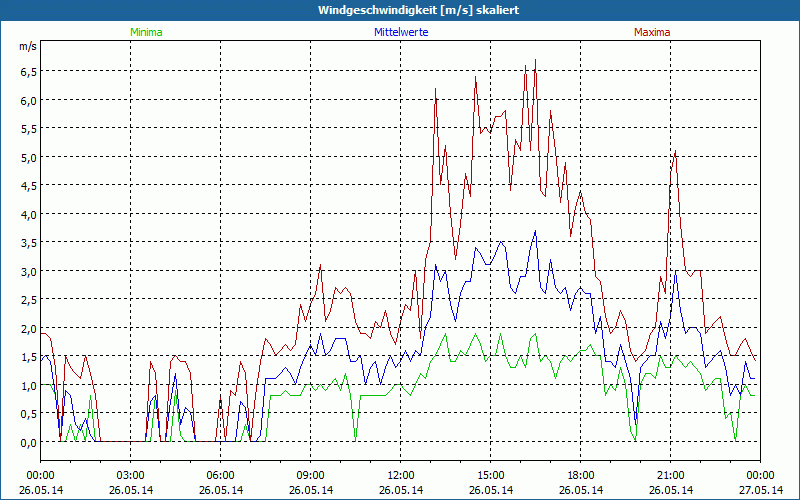Click the m/s unit label on the y-axis
The image size is (800, 500).
click(x=28, y=46)
